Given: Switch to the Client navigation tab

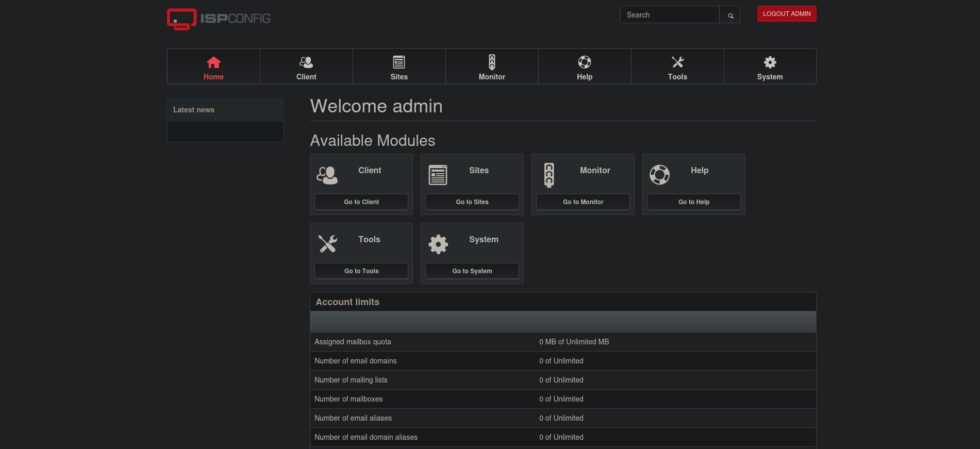Looking at the screenshot, I should pos(306,67).
